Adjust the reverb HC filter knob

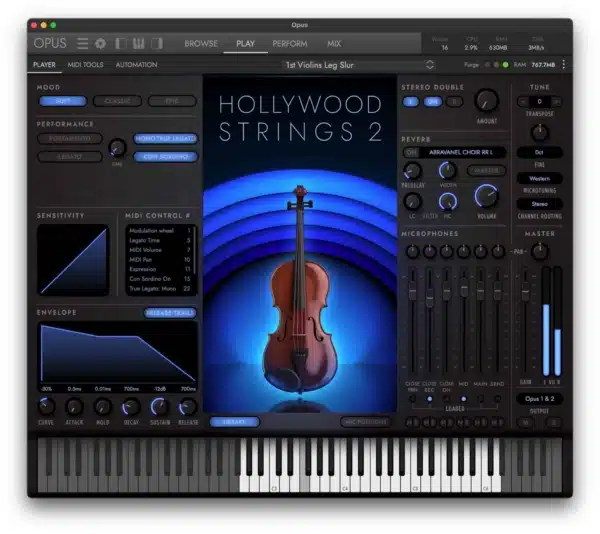pyautogui.click(x=447, y=201)
